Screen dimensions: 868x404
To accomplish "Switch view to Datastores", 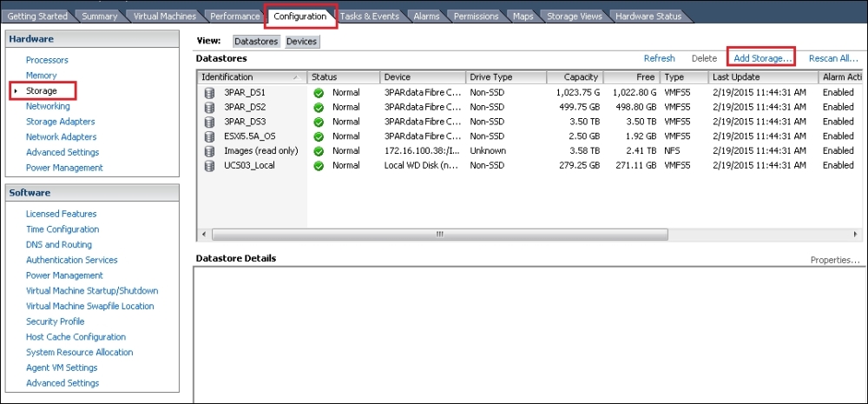I will pos(256,42).
